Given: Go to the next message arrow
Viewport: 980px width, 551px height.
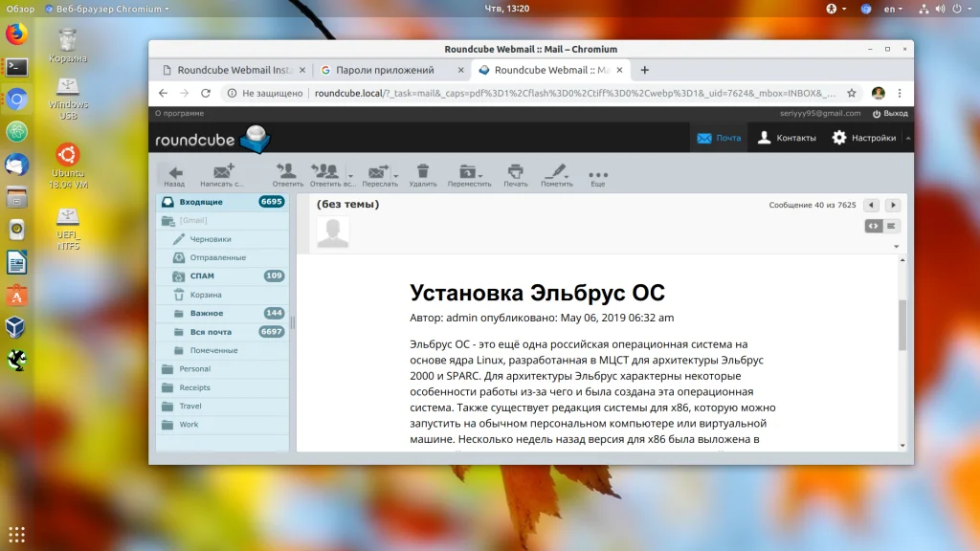Looking at the screenshot, I should [893, 205].
